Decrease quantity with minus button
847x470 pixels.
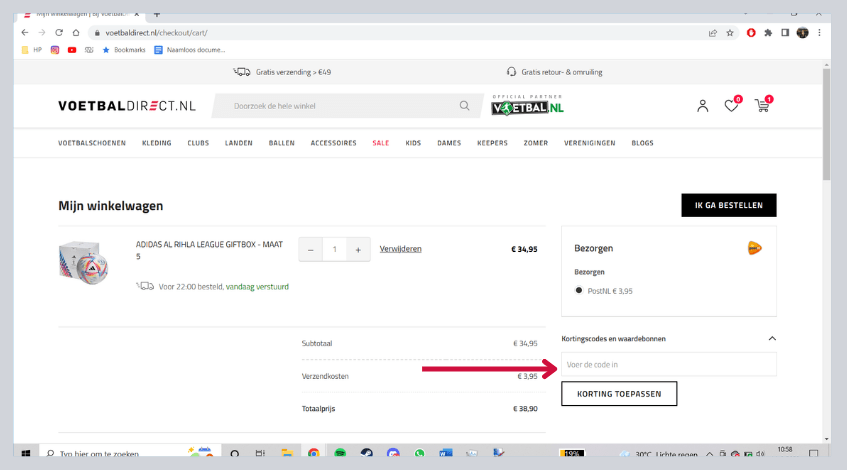310,249
